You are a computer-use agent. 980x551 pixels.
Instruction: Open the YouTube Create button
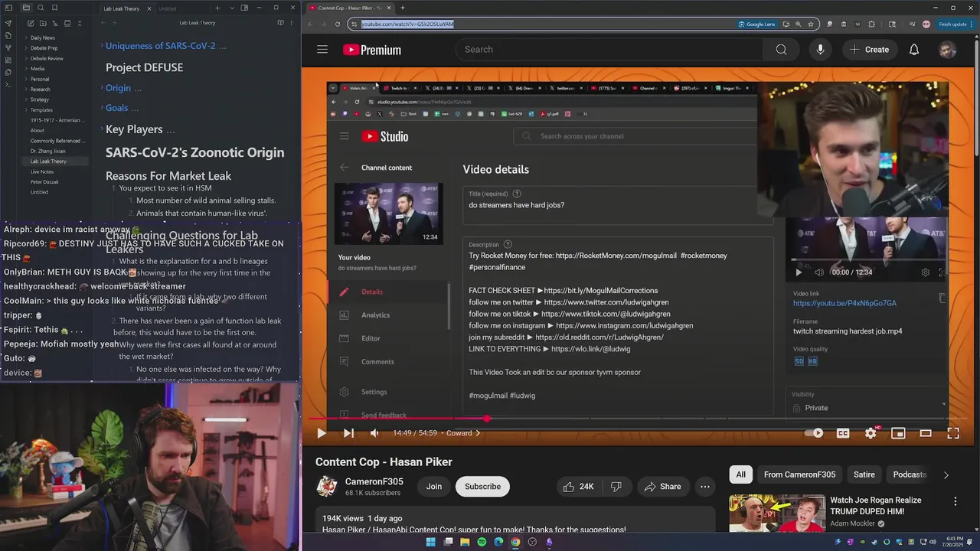click(869, 50)
